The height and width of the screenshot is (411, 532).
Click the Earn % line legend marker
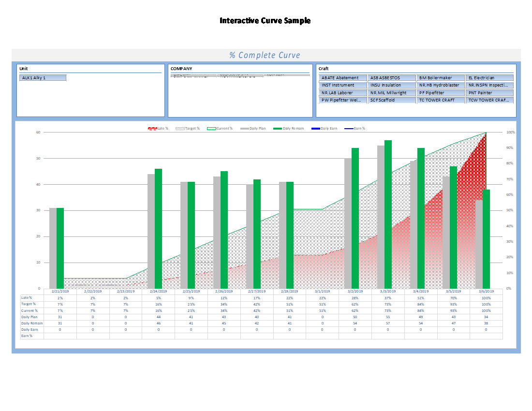tap(348, 129)
